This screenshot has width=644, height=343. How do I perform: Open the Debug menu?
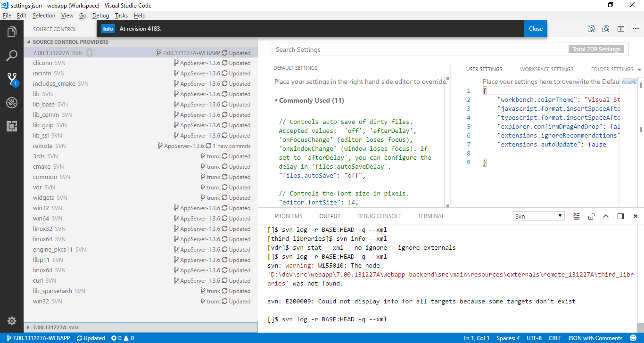[100, 16]
